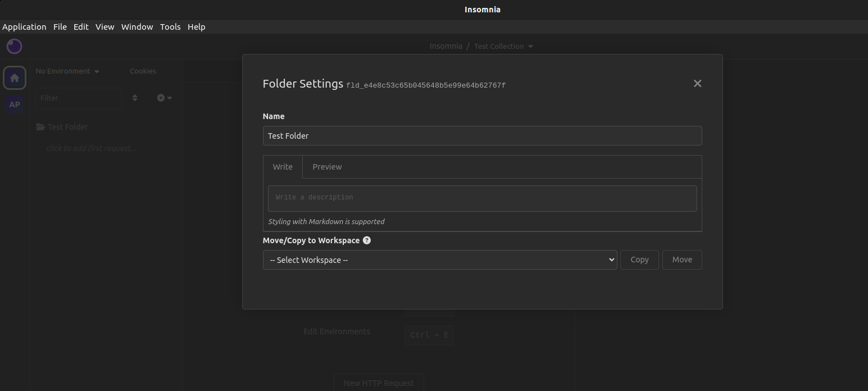Click 'click to add first request...' text
This screenshot has height=391, width=868.
(x=92, y=148)
